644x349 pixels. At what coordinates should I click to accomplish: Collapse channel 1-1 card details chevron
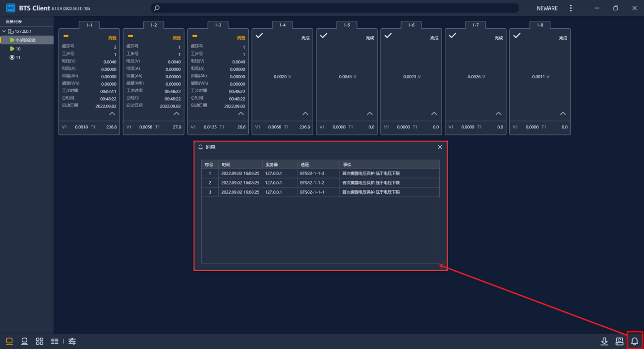point(112,114)
